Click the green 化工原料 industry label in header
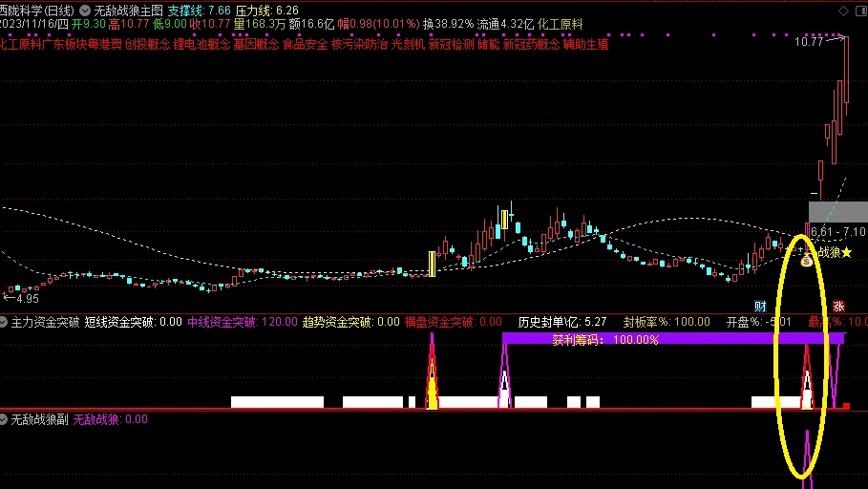868x489 pixels. click(561, 25)
